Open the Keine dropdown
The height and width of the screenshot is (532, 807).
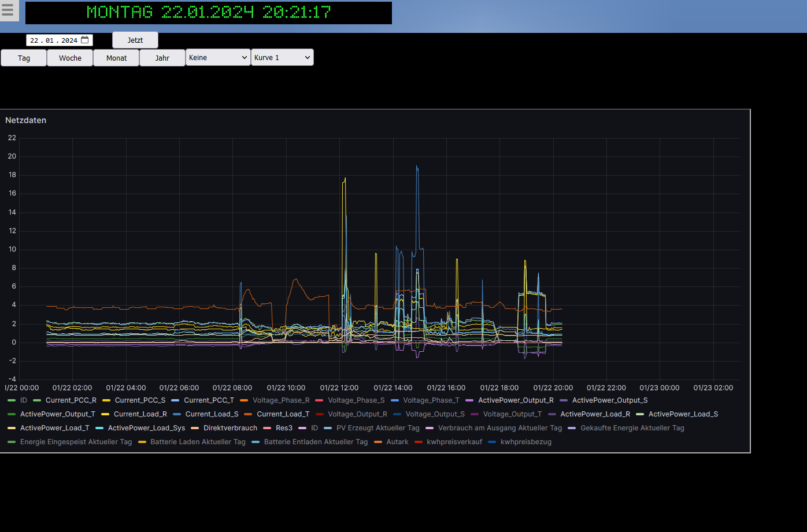click(x=218, y=57)
